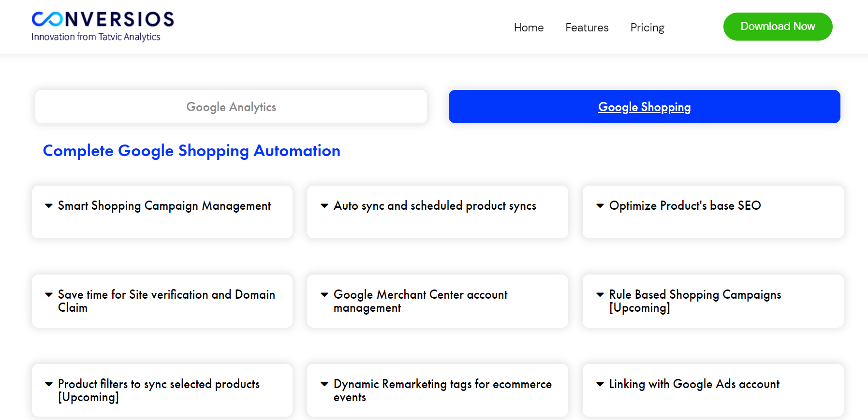
Task: Go to the Features page
Action: [587, 28]
